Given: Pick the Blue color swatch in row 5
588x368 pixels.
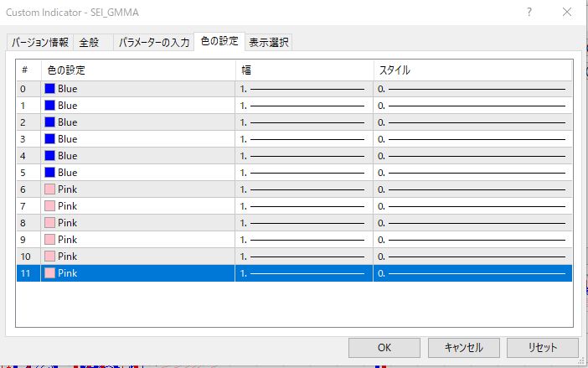Looking at the screenshot, I should pyautogui.click(x=49, y=172).
